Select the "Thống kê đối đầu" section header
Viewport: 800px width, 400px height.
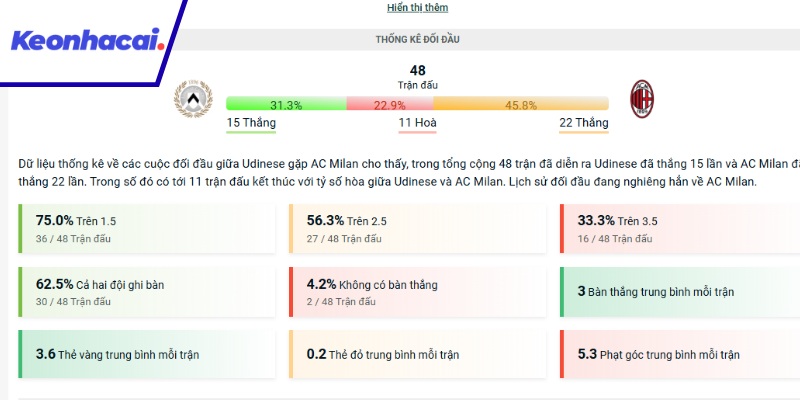point(418,40)
